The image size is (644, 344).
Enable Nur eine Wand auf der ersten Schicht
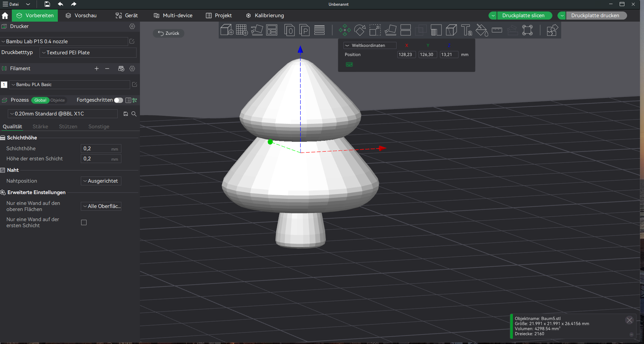tap(84, 222)
